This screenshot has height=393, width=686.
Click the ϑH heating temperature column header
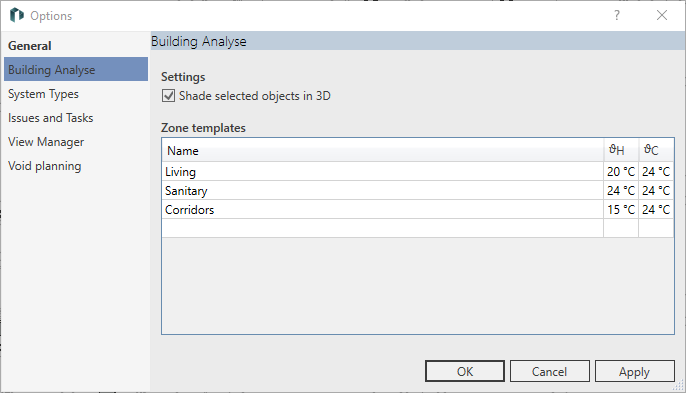[x=621, y=151]
